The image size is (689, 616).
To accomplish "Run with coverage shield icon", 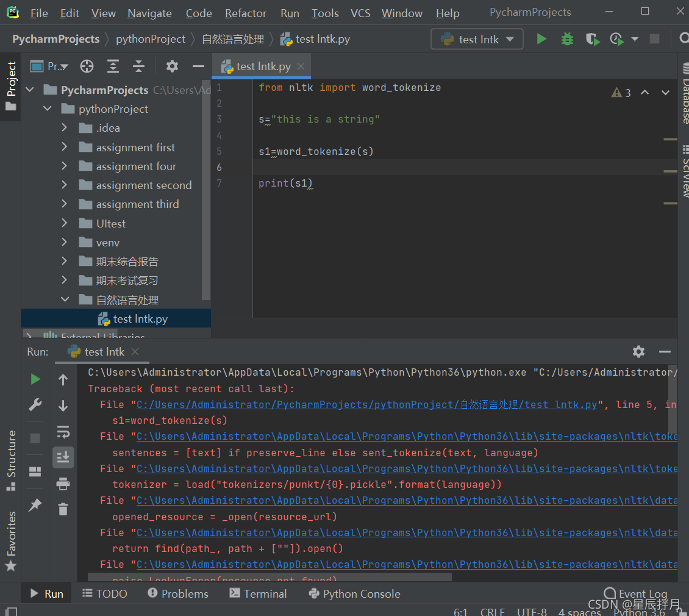I will pyautogui.click(x=592, y=39).
